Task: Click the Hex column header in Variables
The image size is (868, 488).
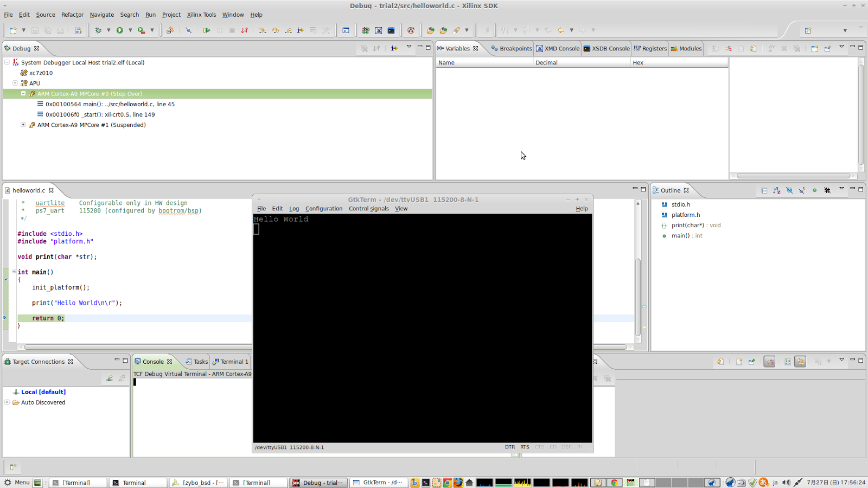Action: click(x=679, y=62)
